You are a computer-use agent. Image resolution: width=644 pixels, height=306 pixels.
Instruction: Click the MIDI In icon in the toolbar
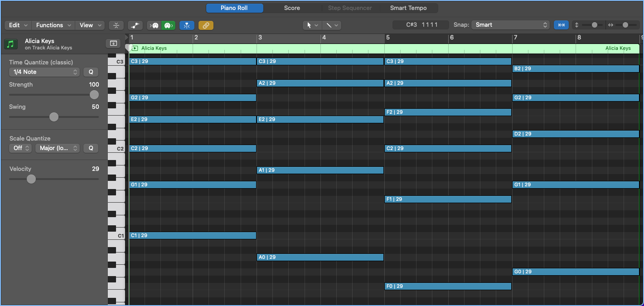[154, 25]
